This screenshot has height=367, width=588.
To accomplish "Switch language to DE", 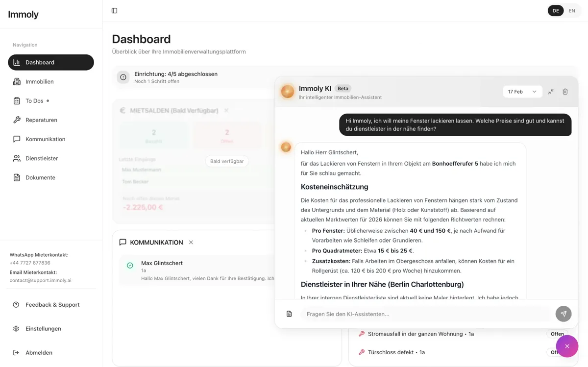I will coord(556,10).
